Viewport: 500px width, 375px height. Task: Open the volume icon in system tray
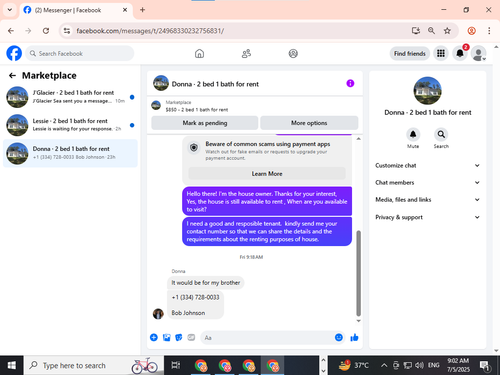(419, 365)
